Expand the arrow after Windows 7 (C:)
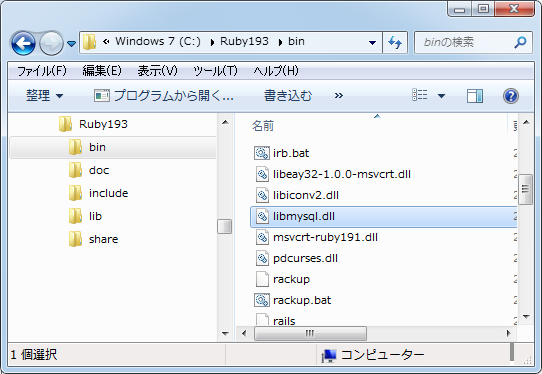The width and height of the screenshot is (542, 374). pos(212,42)
